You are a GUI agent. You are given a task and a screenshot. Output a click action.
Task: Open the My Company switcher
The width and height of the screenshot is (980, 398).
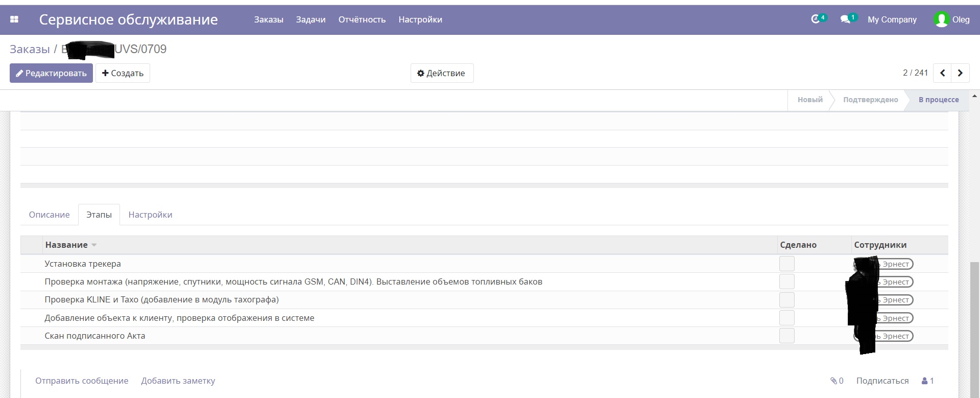click(x=892, y=19)
